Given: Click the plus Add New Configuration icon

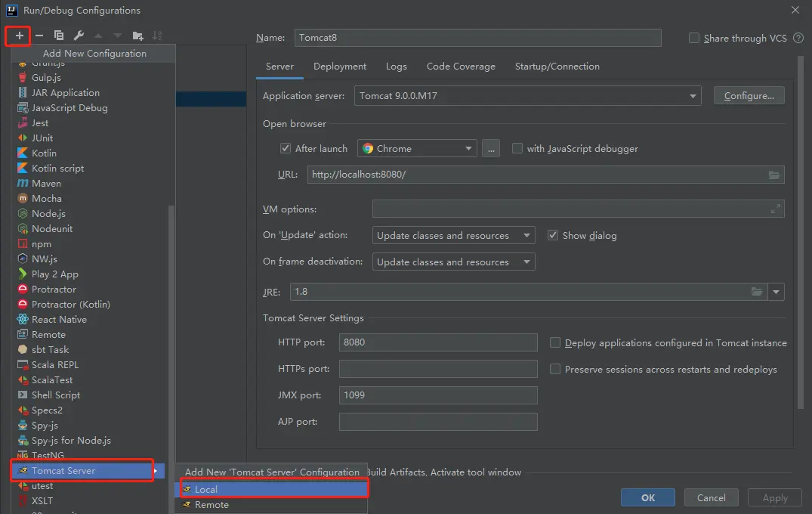Looking at the screenshot, I should tap(19, 36).
